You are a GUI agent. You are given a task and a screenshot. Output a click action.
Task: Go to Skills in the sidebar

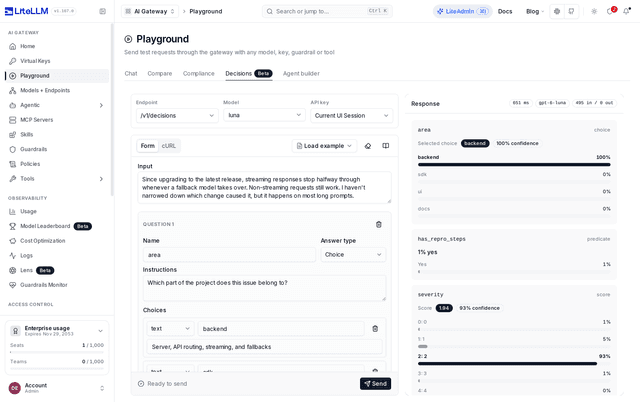pyautogui.click(x=57, y=134)
